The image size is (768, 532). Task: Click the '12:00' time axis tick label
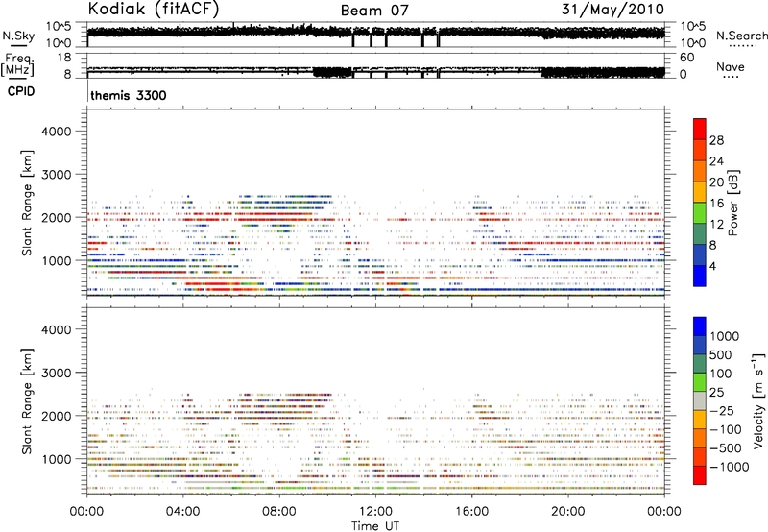tap(375, 512)
